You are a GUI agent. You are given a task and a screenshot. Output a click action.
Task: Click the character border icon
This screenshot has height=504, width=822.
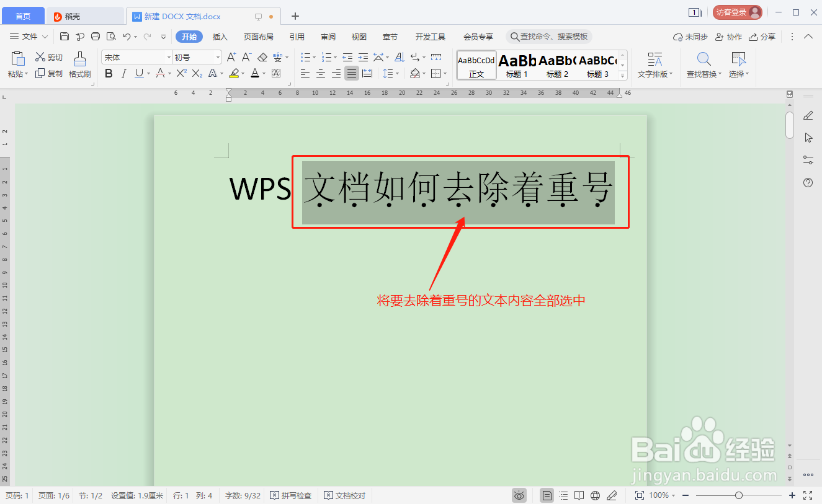click(276, 73)
